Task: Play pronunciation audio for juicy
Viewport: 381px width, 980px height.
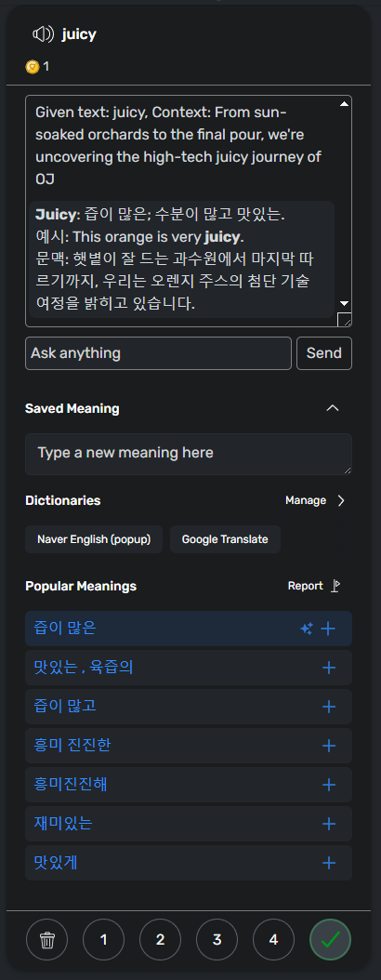Action: click(43, 34)
